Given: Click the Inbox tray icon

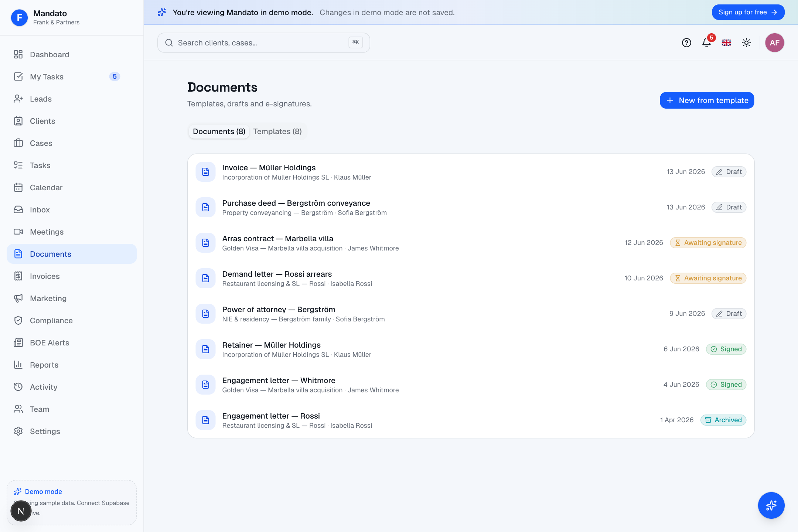Looking at the screenshot, I should point(18,210).
